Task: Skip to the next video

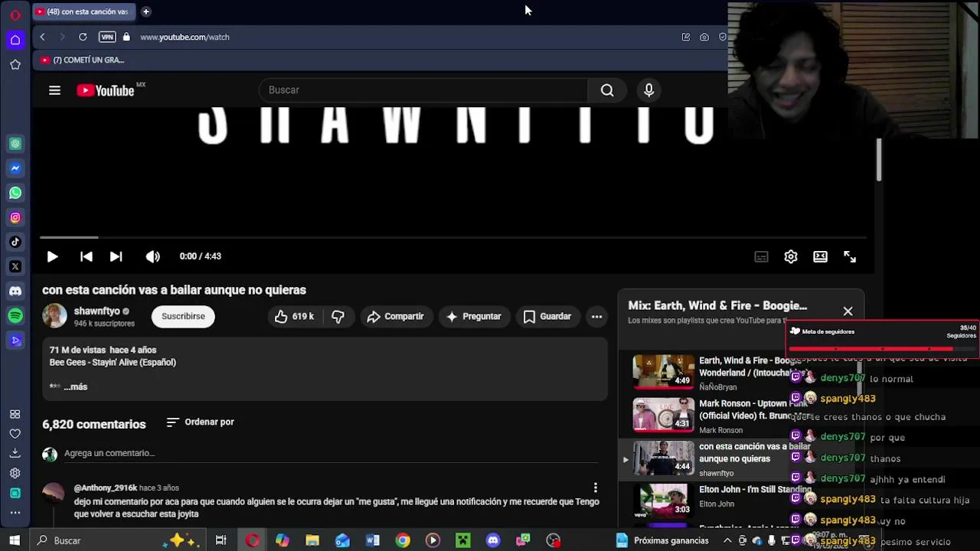Action: pos(116,256)
